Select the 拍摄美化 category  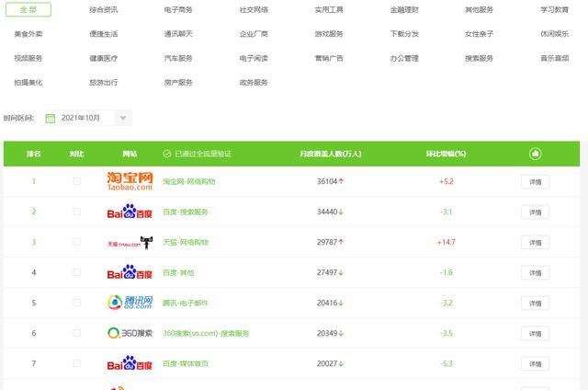(28, 83)
